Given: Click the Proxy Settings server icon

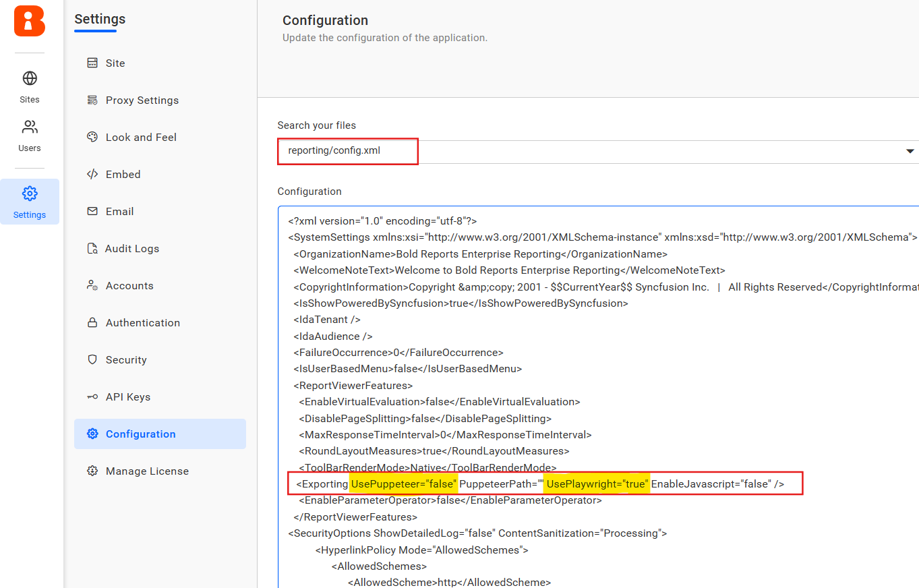Looking at the screenshot, I should (92, 100).
